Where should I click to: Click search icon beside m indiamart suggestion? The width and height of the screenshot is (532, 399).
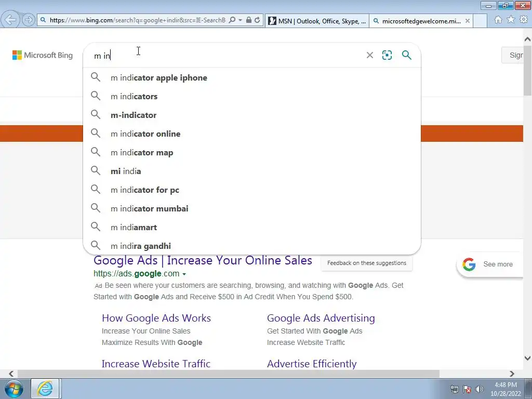96,227
